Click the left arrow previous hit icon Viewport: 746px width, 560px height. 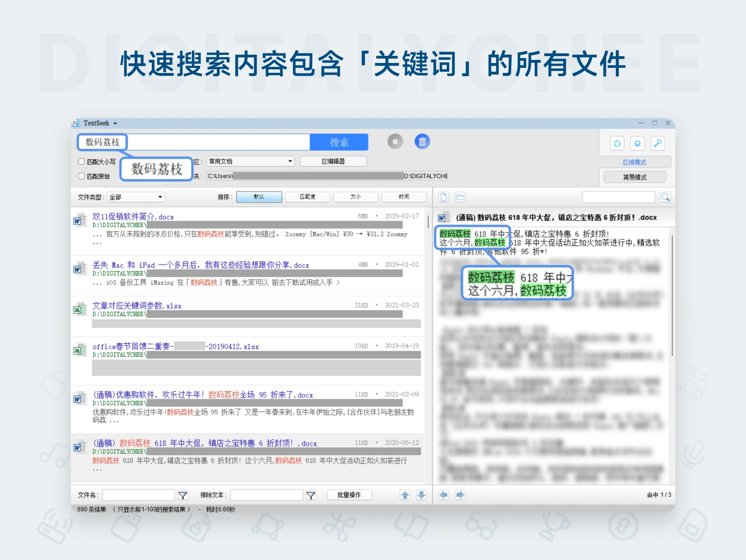pos(443,495)
